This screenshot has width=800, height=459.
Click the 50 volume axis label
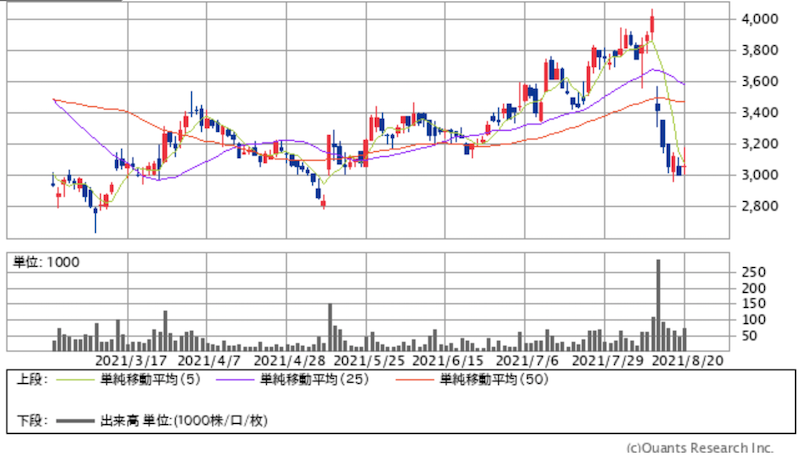[748, 336]
